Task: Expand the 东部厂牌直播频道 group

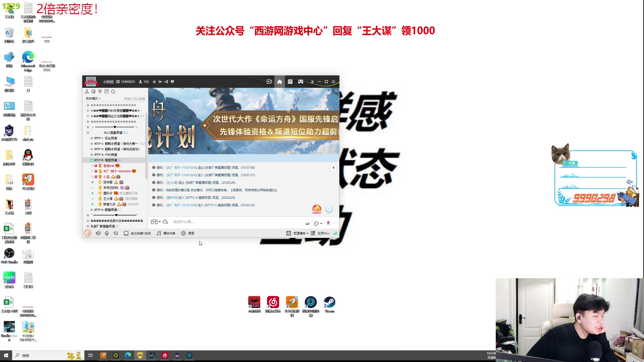Action: click(x=88, y=226)
